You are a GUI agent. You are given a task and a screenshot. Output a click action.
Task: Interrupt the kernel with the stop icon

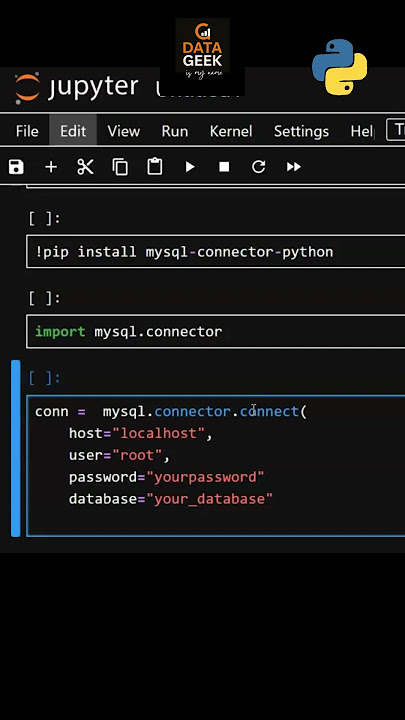click(224, 167)
